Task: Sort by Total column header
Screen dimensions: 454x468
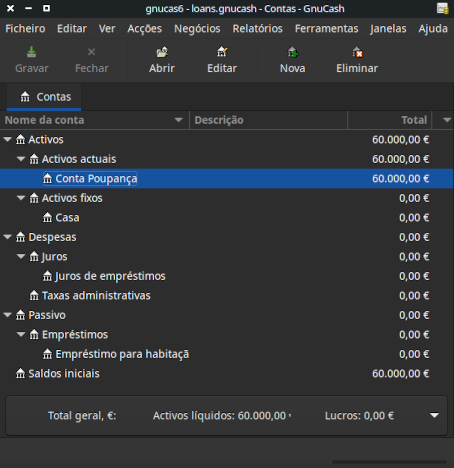Action: pyautogui.click(x=390, y=120)
